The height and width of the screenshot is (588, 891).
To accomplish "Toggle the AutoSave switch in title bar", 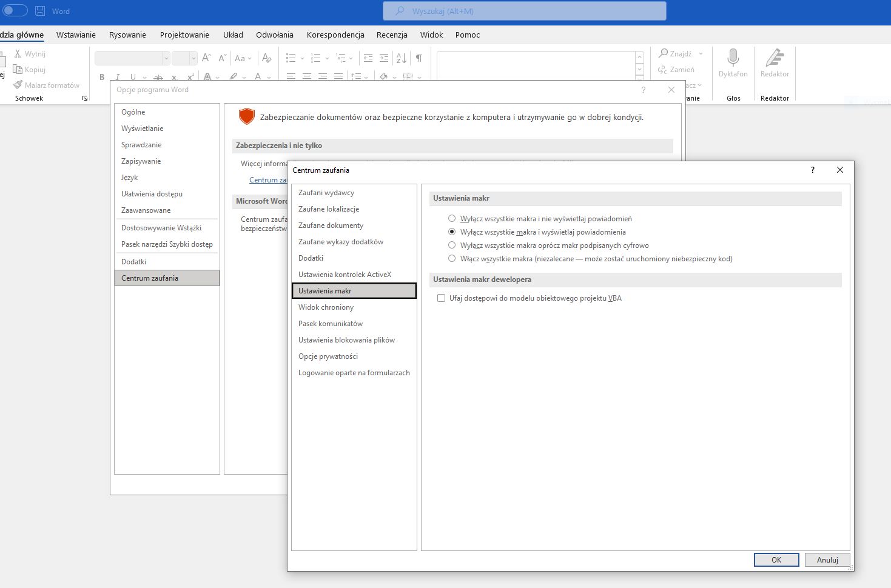I will (15, 10).
